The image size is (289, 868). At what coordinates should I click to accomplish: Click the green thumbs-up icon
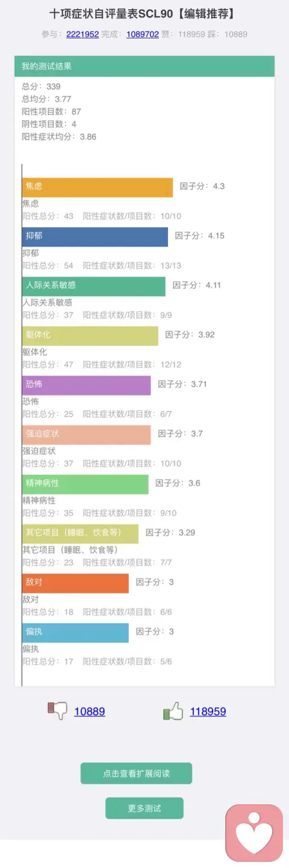tap(173, 712)
